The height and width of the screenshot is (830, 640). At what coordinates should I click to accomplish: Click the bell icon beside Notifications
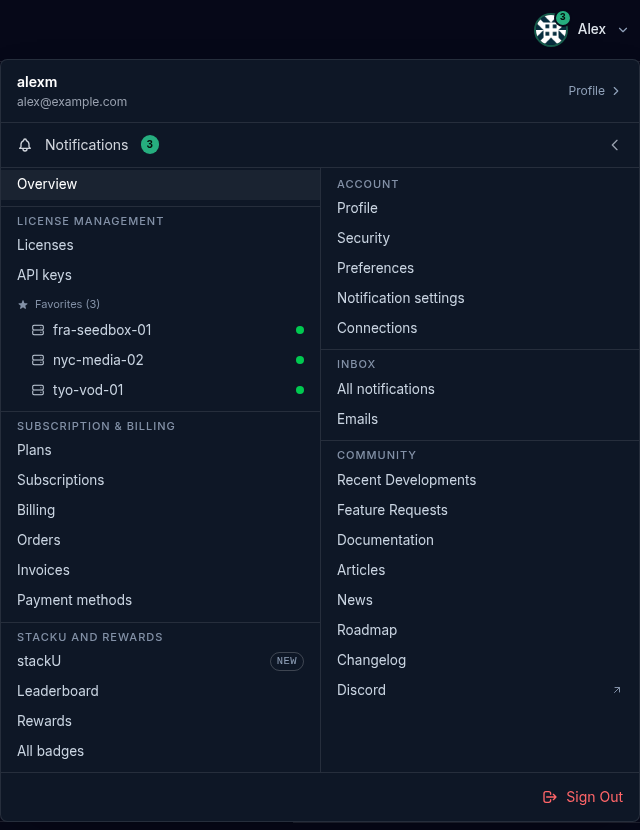point(25,145)
